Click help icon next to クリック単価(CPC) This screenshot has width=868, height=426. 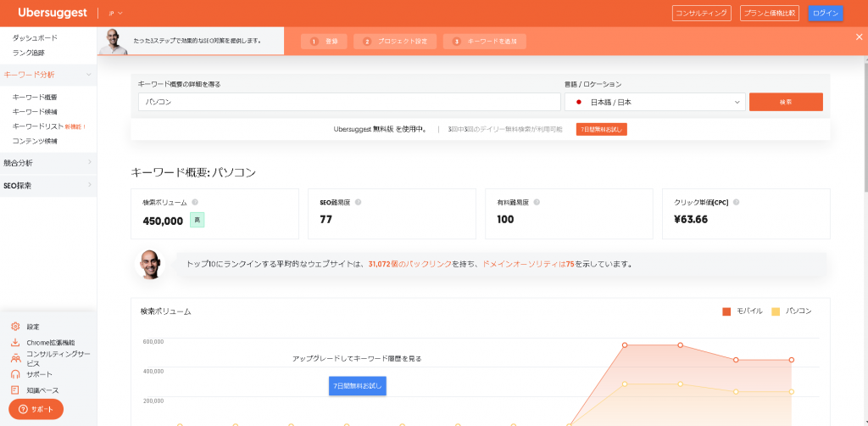[x=736, y=202]
